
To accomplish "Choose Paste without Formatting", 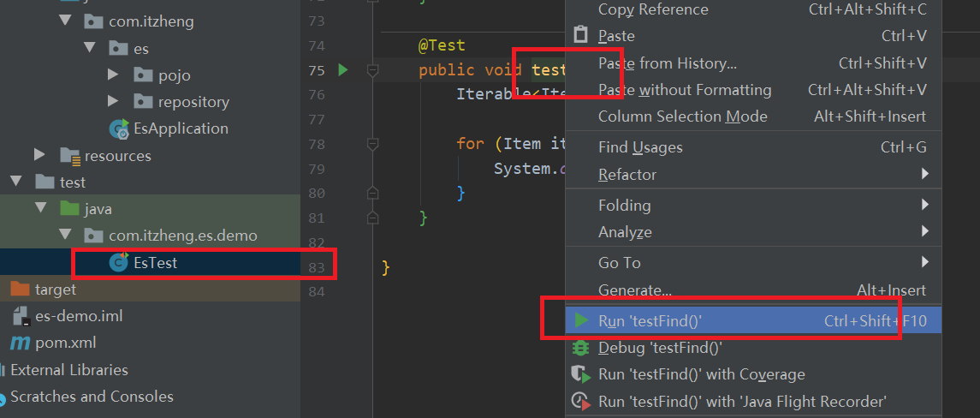I will 754,90.
